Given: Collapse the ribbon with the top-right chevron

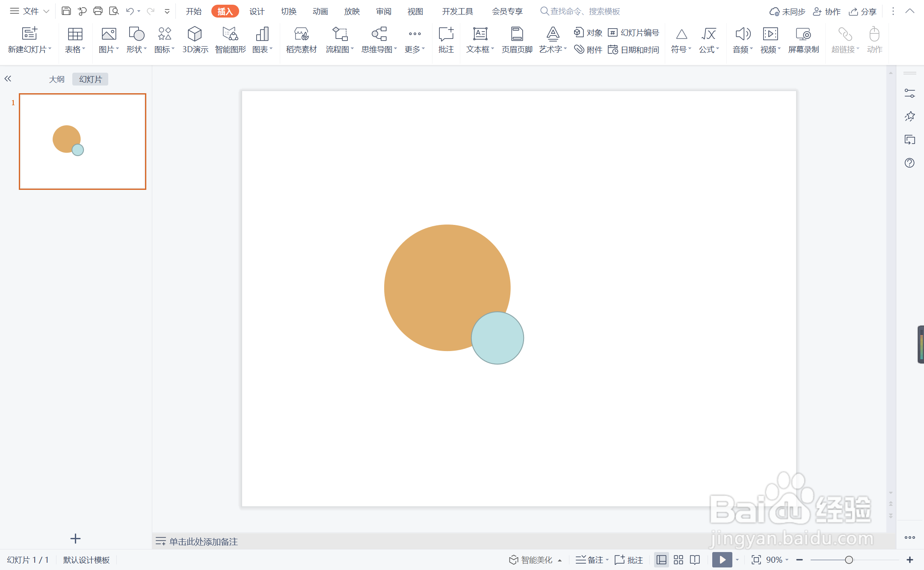Looking at the screenshot, I should [x=909, y=11].
